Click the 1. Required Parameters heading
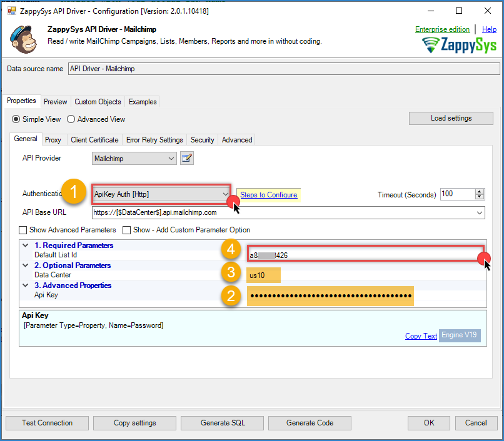The image size is (504, 441). 74,245
